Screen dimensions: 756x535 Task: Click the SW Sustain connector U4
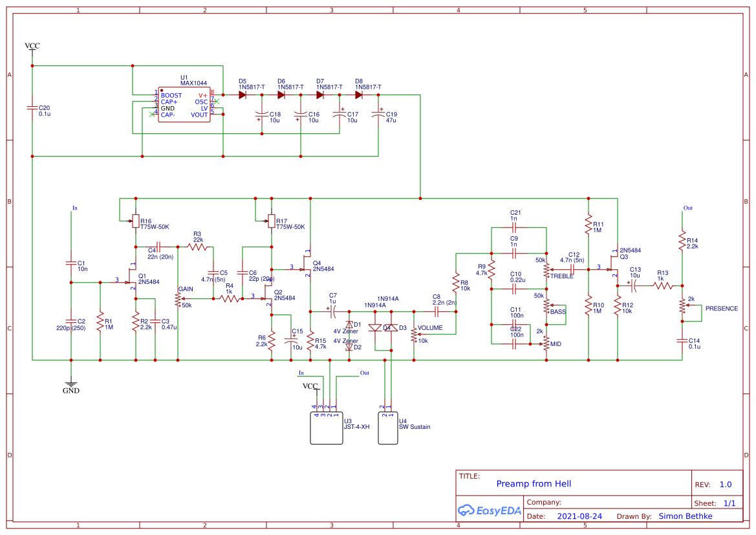pyautogui.click(x=387, y=427)
